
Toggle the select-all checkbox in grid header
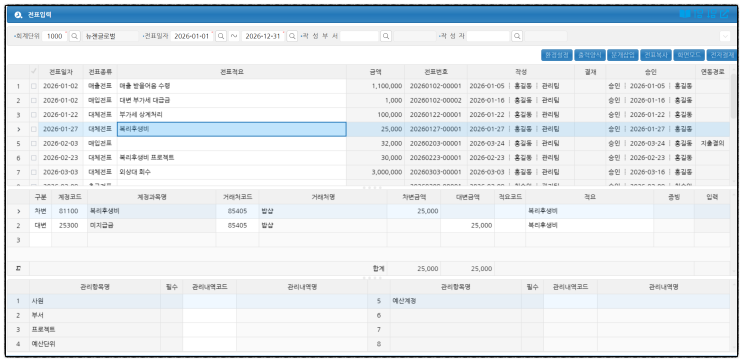pyautogui.click(x=33, y=72)
